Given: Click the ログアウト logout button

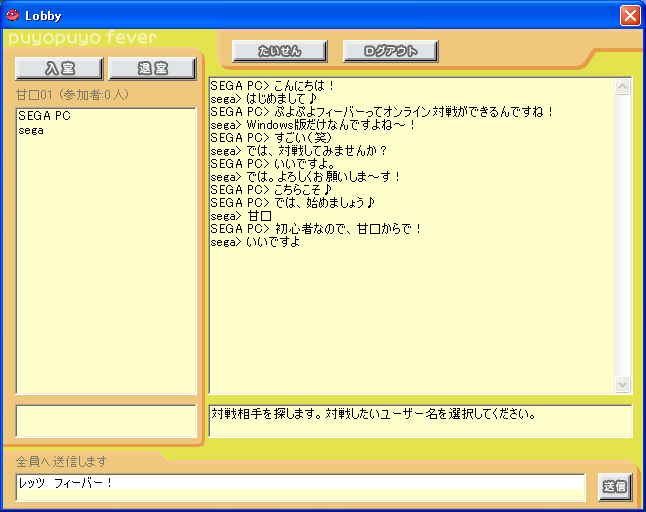Looking at the screenshot, I should point(391,51).
